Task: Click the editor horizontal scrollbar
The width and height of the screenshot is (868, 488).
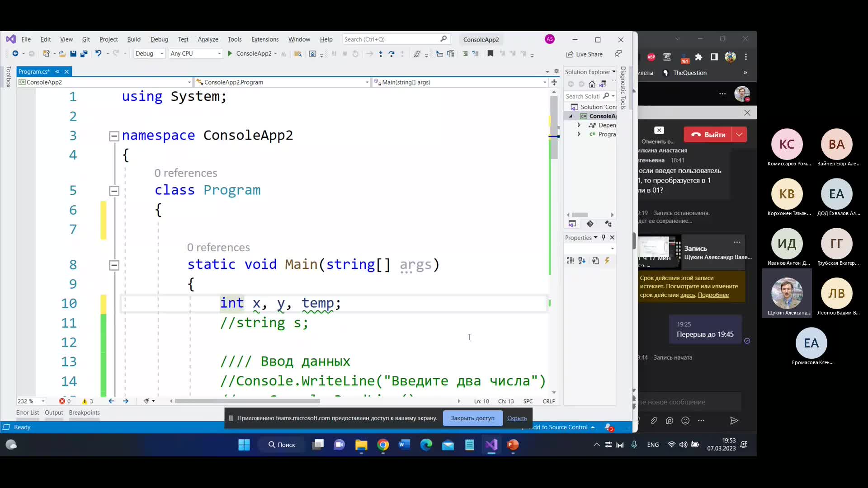Action: tap(247, 401)
